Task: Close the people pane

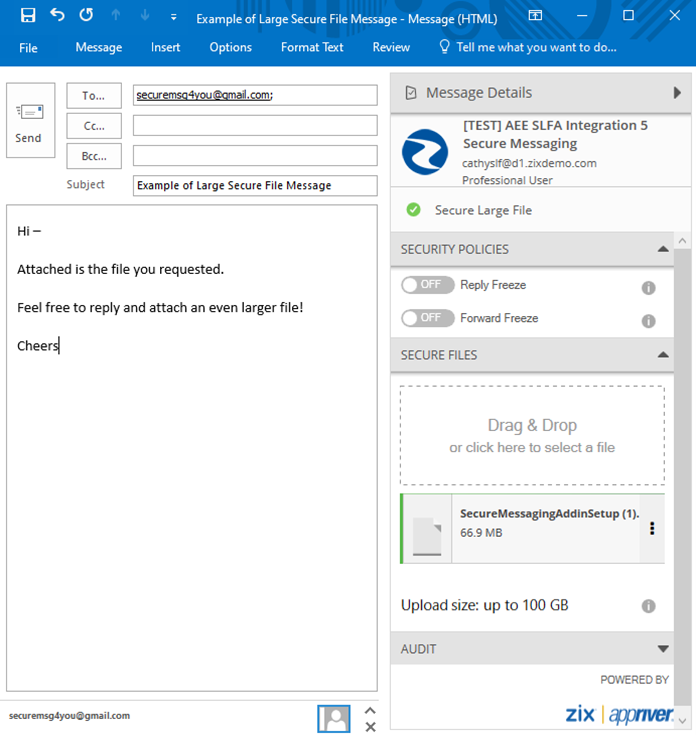Action: tap(370, 727)
